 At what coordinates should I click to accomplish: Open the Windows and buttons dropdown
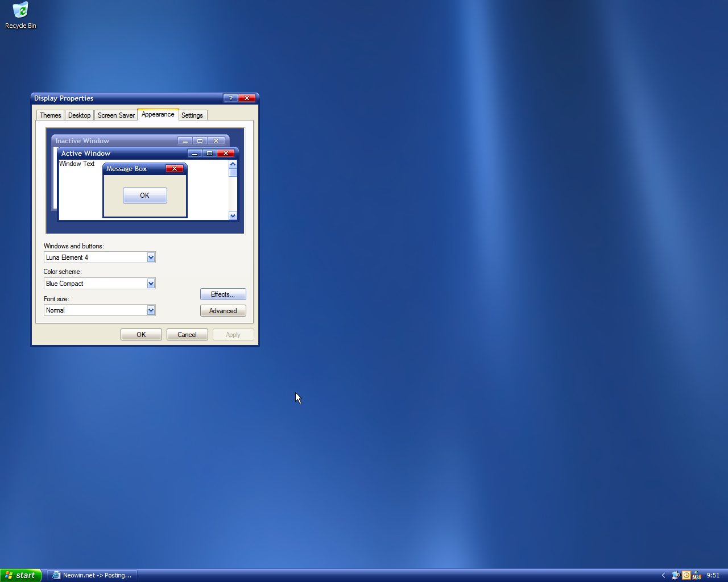(x=150, y=257)
